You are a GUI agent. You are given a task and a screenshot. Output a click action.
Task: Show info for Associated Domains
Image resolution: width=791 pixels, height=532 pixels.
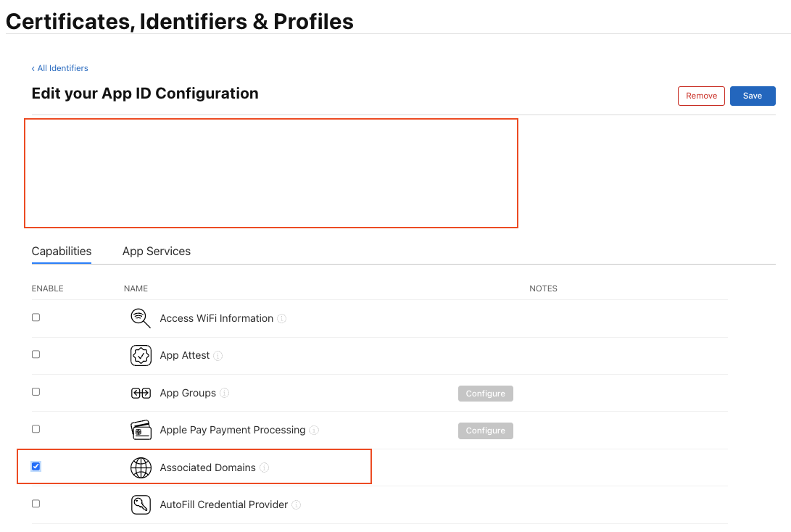(x=265, y=468)
